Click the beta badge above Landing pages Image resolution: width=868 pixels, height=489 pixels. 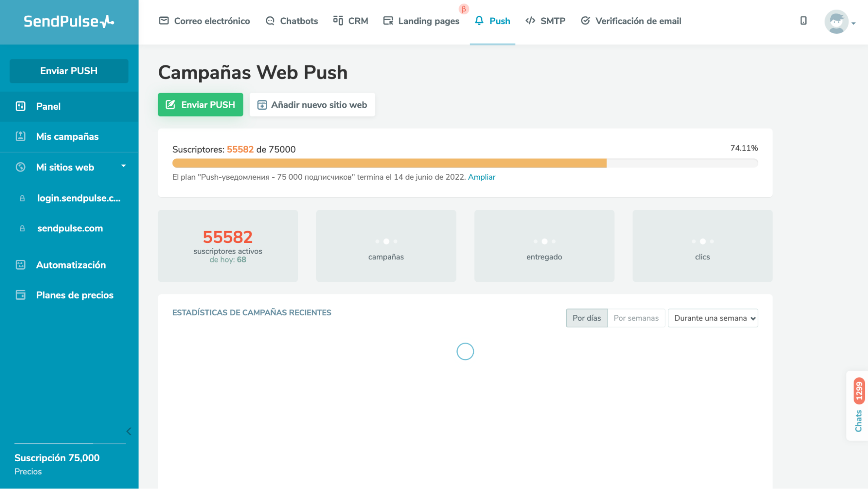(x=464, y=9)
